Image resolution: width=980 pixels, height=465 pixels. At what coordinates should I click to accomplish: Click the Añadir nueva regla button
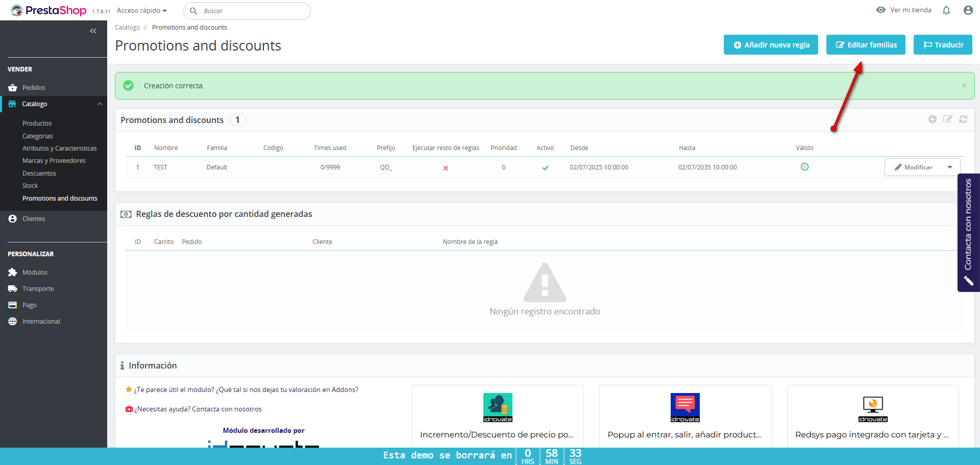click(x=771, y=44)
